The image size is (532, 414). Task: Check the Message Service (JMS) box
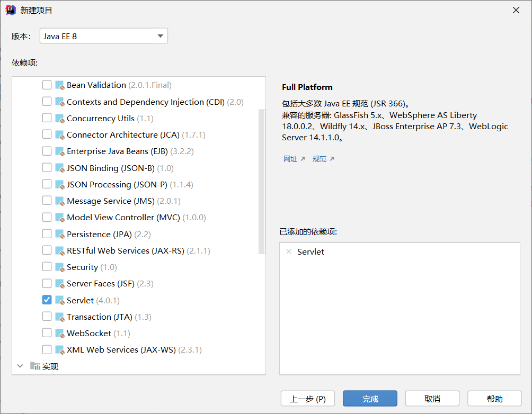tap(47, 201)
